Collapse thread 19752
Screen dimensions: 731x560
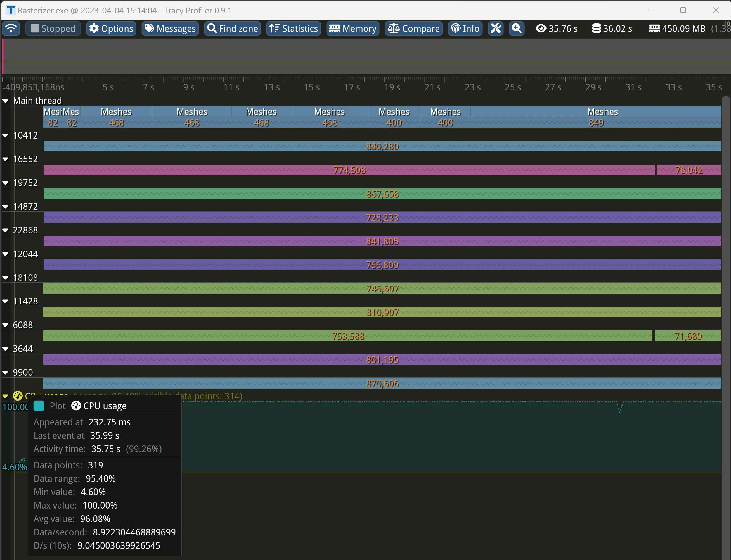(5, 183)
